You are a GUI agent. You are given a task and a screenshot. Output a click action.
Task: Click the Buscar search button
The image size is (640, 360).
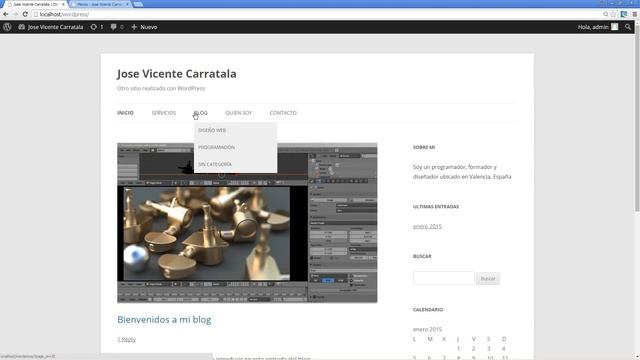(x=488, y=278)
